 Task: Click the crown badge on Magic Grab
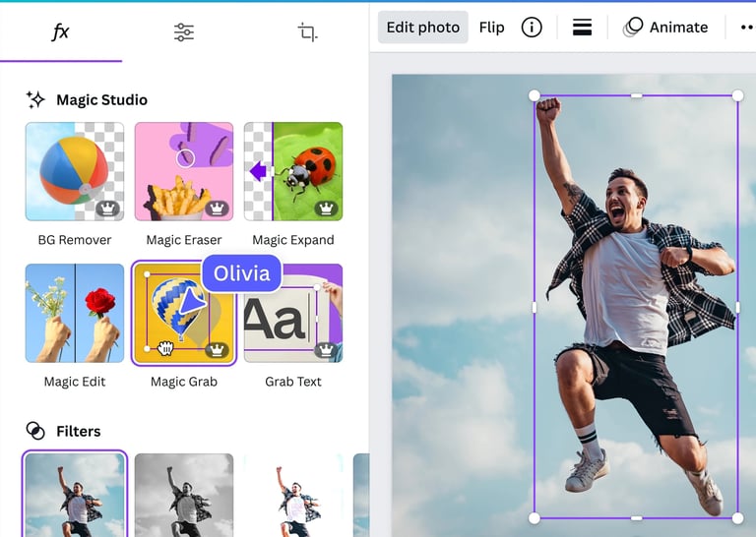coord(217,350)
